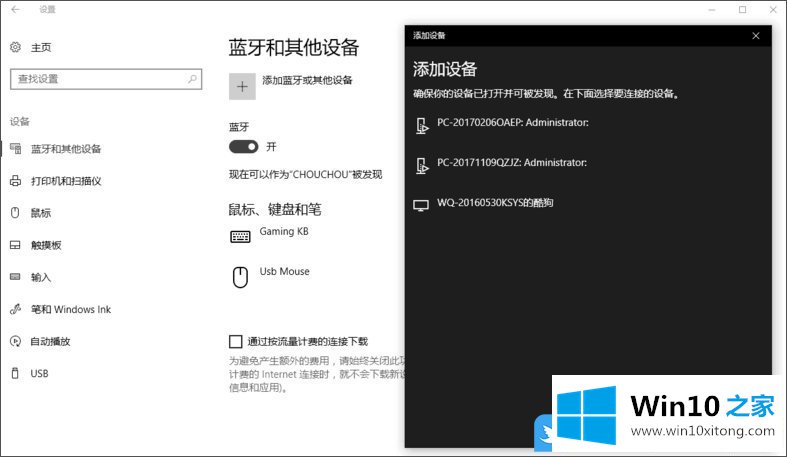The height and width of the screenshot is (457, 787).
Task: Open 打印机和扫描仪 settings page
Action: tap(65, 181)
